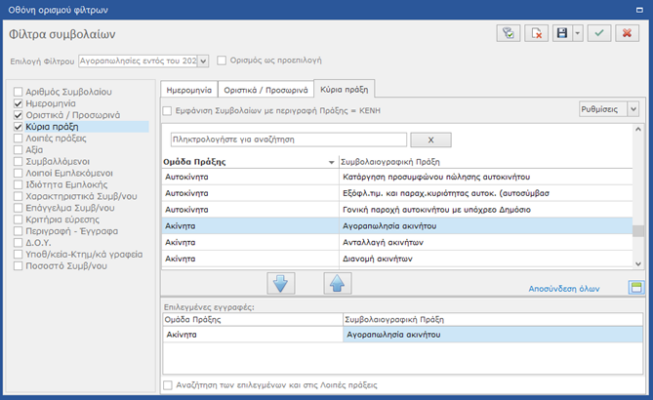Expand the Ρυθμίσεις dropdown
Screen dimensions: 653x400
[x=633, y=110]
